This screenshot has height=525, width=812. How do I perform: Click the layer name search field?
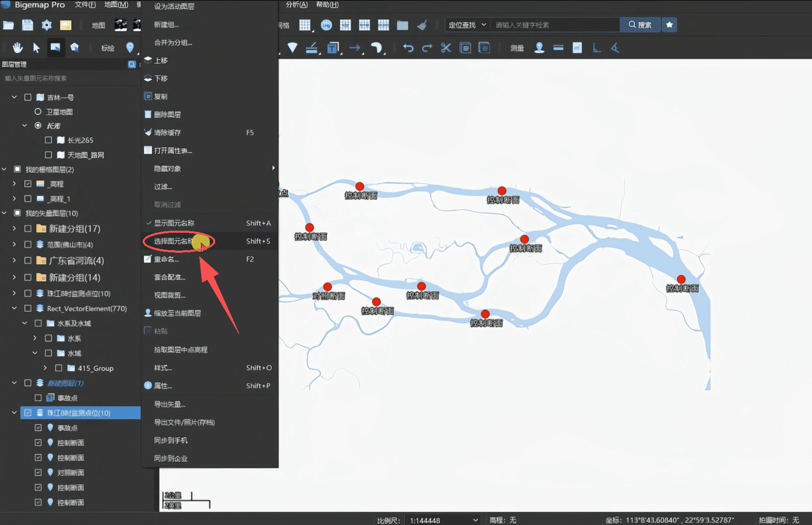[70, 78]
